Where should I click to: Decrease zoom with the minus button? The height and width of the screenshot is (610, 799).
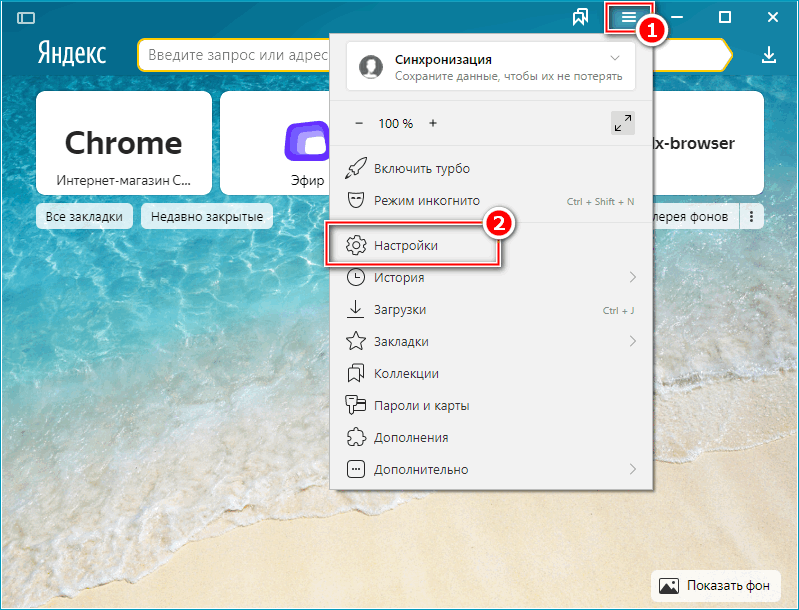[x=360, y=123]
